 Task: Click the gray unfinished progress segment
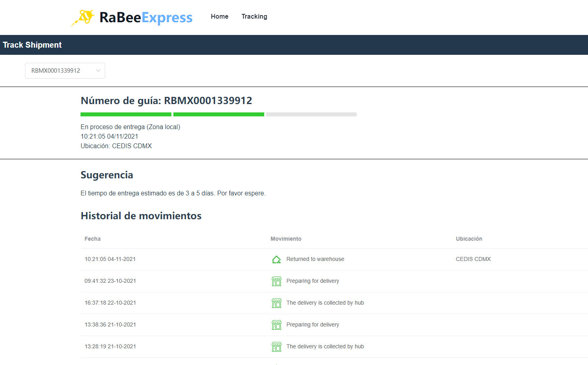point(311,114)
